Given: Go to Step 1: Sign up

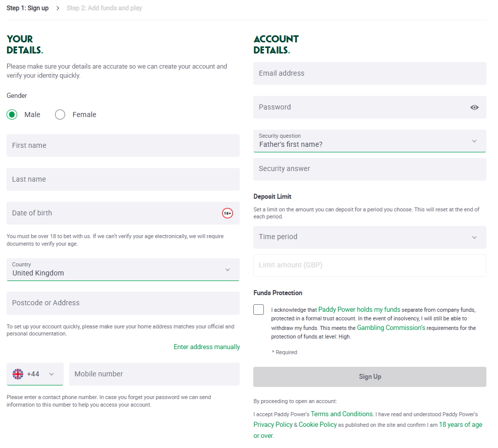Looking at the screenshot, I should coord(28,8).
